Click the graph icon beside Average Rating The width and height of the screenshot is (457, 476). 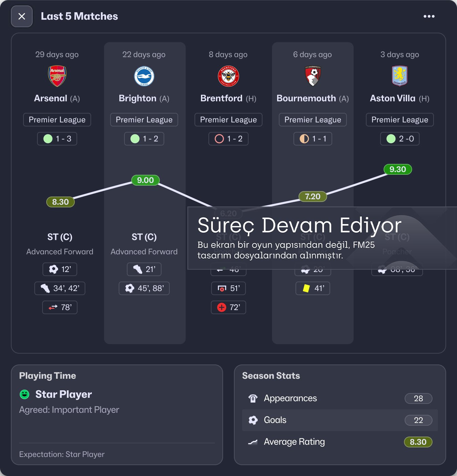[x=253, y=442]
